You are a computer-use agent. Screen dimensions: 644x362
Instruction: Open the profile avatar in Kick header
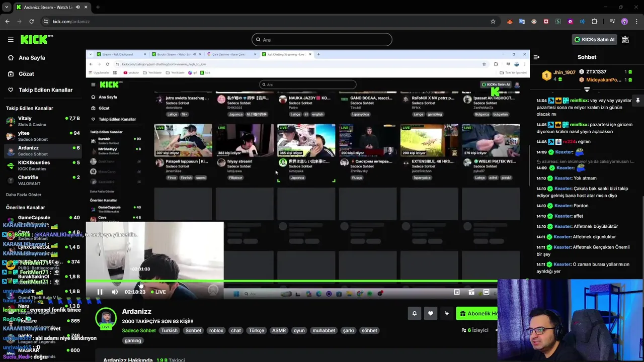click(x=625, y=39)
